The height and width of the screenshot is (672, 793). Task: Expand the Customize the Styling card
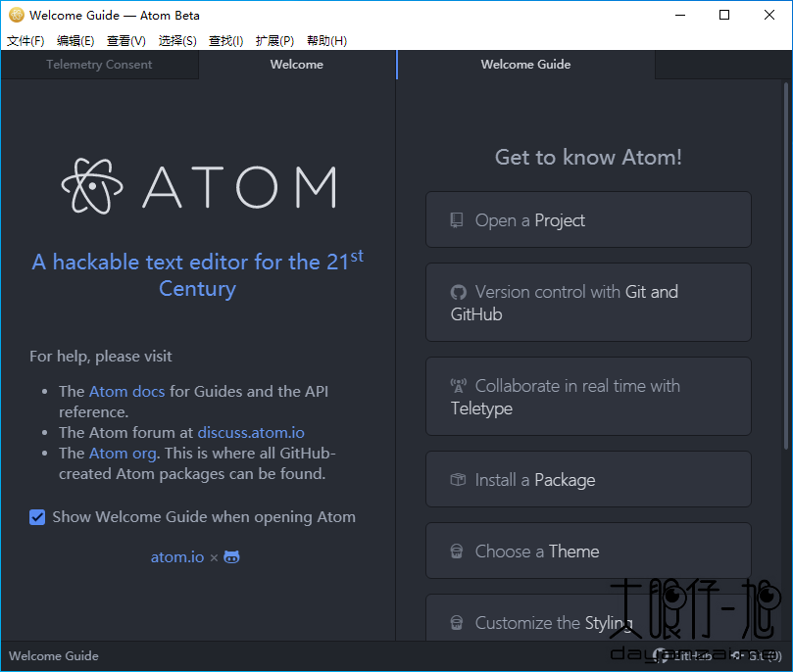pyautogui.click(x=589, y=618)
